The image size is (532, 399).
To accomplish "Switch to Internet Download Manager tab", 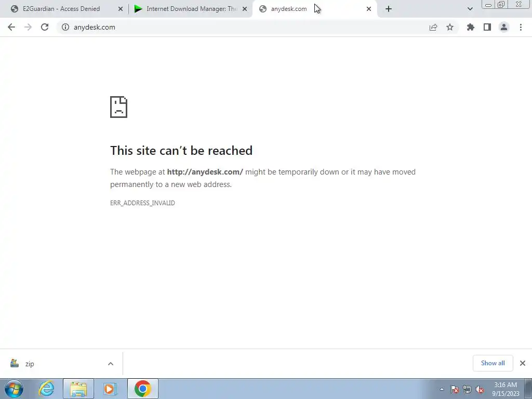I will click(x=192, y=9).
